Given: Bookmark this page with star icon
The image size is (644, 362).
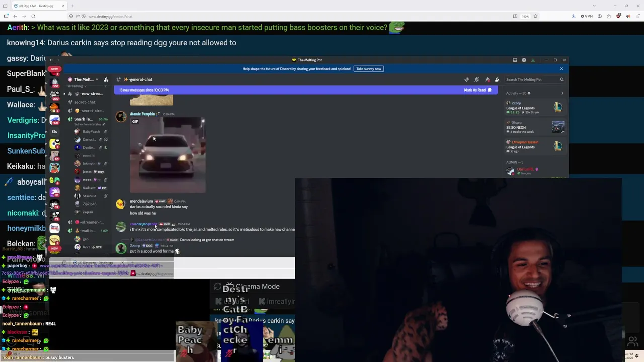Looking at the screenshot, I should click(x=535, y=16).
